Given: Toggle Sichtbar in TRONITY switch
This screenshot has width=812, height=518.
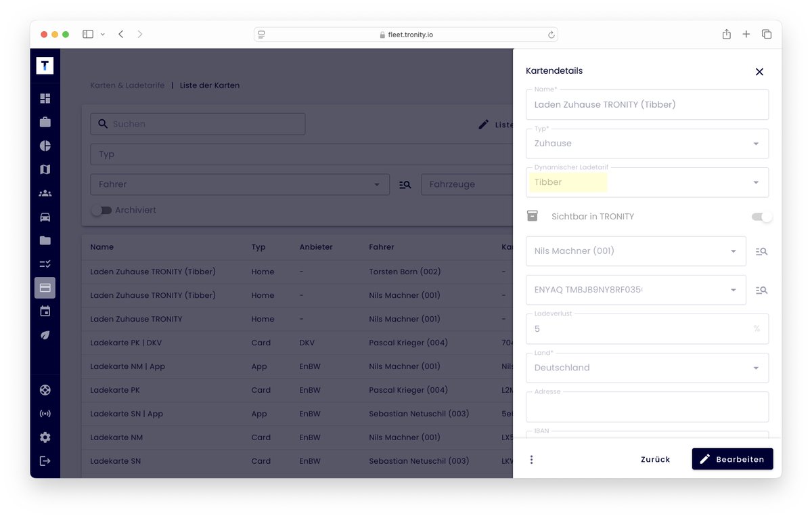Looking at the screenshot, I should 761,217.
